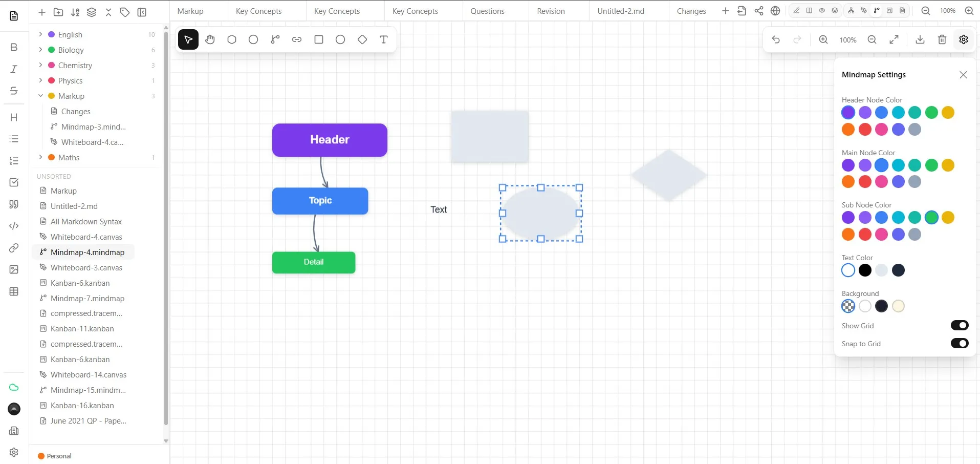Screen dimensions: 980x464
Task: Expand the Maths folder
Action: click(40, 157)
